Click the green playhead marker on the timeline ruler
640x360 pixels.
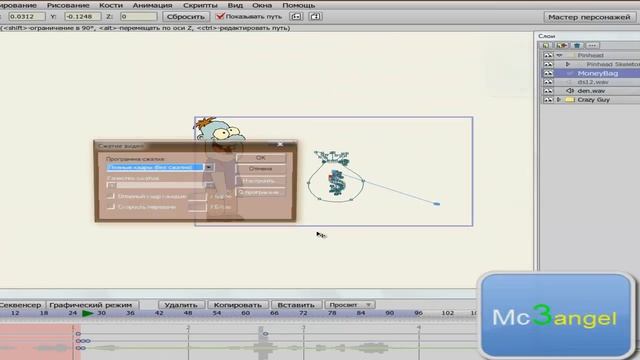click(87, 313)
